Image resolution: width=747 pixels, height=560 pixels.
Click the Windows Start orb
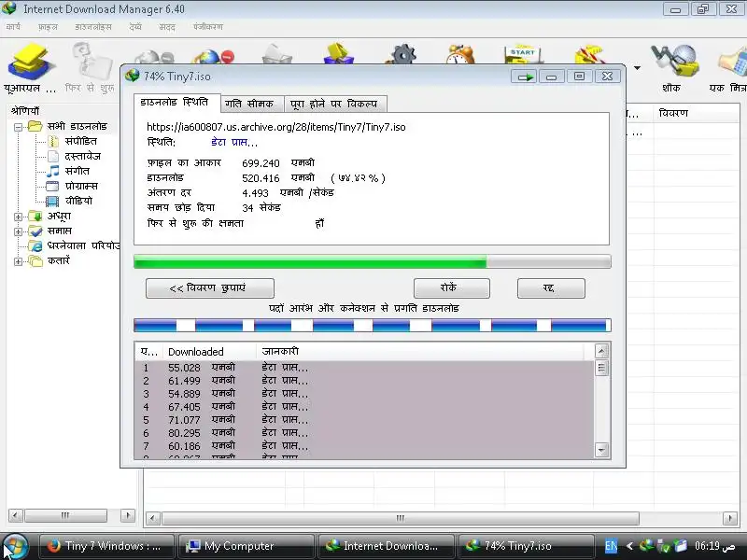(x=14, y=546)
